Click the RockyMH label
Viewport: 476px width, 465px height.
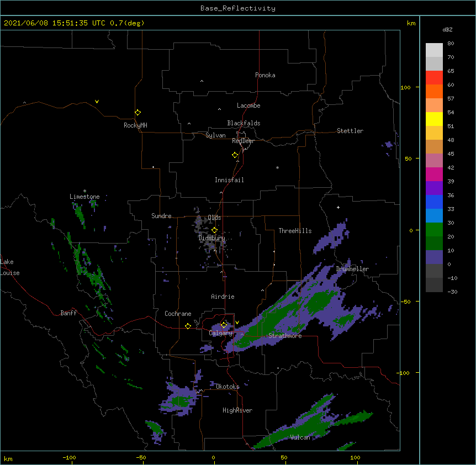(x=135, y=125)
